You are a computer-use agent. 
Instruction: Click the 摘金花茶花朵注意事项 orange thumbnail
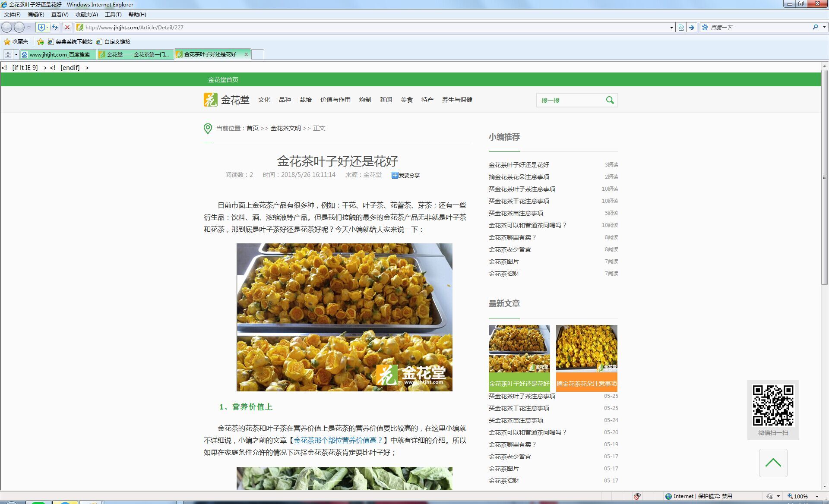coord(587,358)
